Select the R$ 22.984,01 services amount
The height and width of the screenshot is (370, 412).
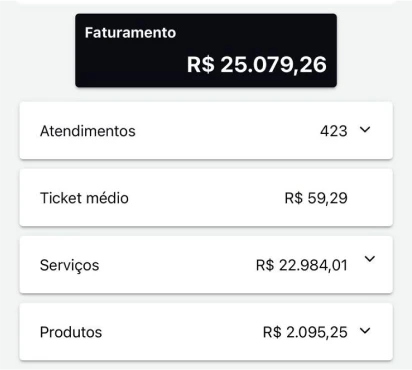click(302, 265)
